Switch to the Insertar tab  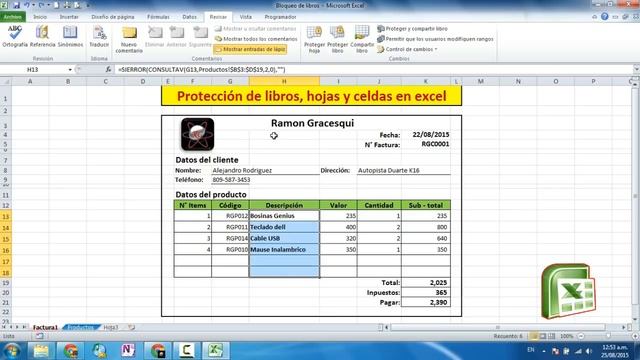coord(69,17)
